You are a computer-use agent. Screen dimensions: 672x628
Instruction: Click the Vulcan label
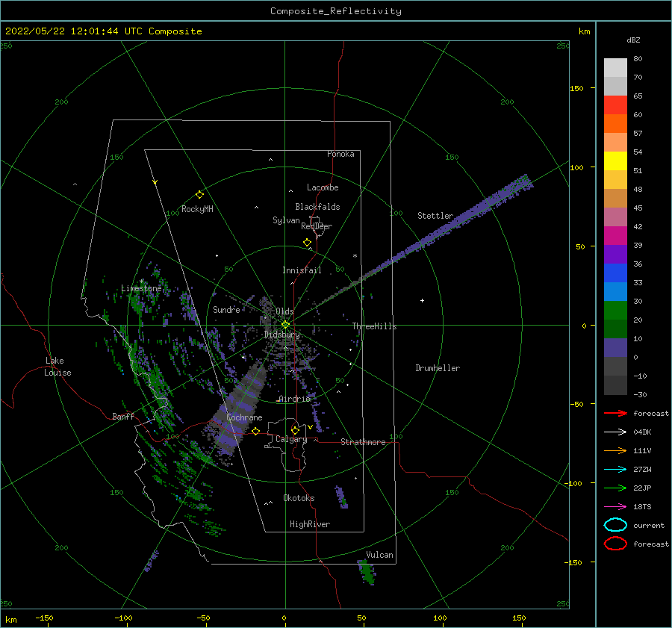(379, 555)
